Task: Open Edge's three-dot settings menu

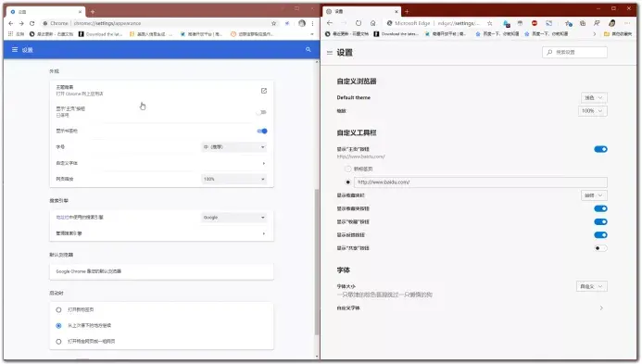Action: [x=627, y=23]
